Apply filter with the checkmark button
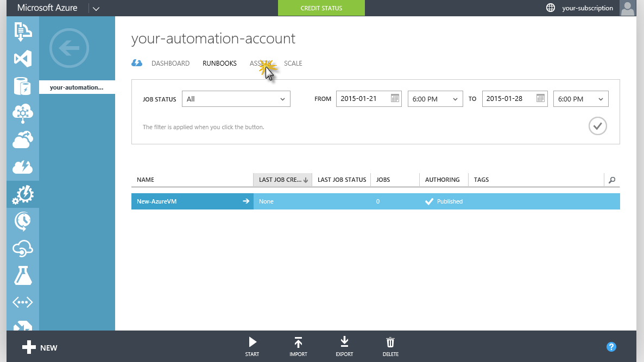Viewport: 644px width, 362px height. click(x=598, y=126)
